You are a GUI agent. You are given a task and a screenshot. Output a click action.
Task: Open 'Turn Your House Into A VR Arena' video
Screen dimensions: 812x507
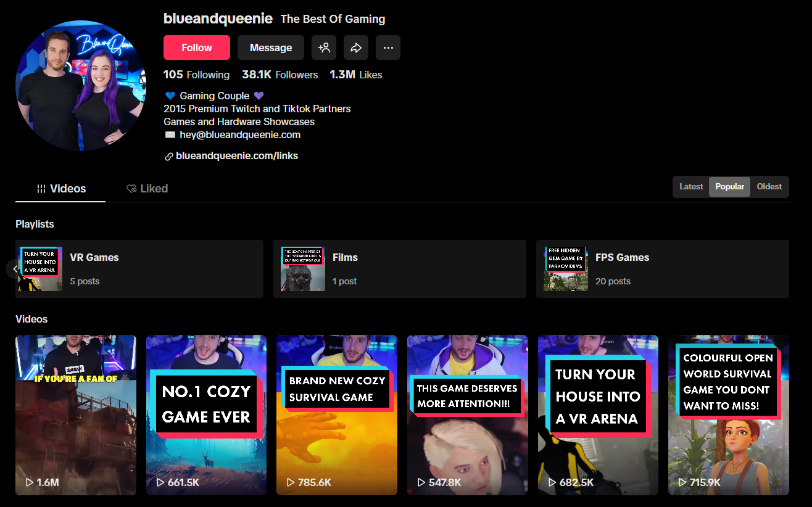598,415
